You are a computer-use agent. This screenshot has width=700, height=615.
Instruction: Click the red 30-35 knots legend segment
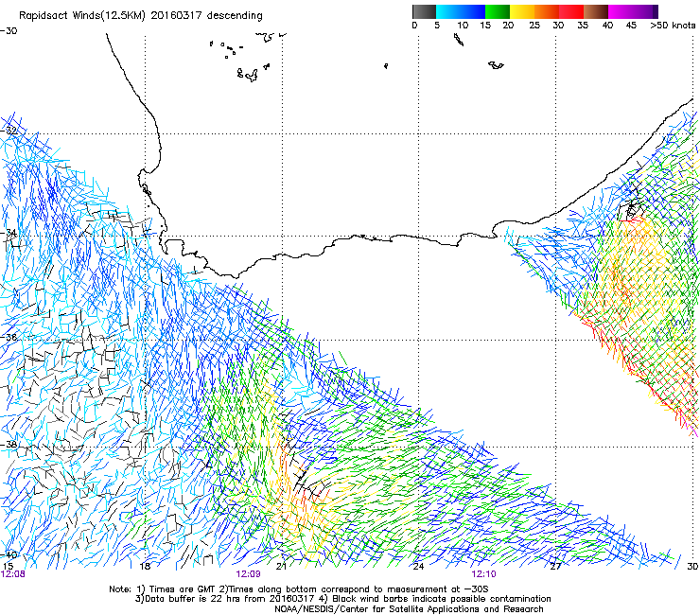click(x=571, y=11)
